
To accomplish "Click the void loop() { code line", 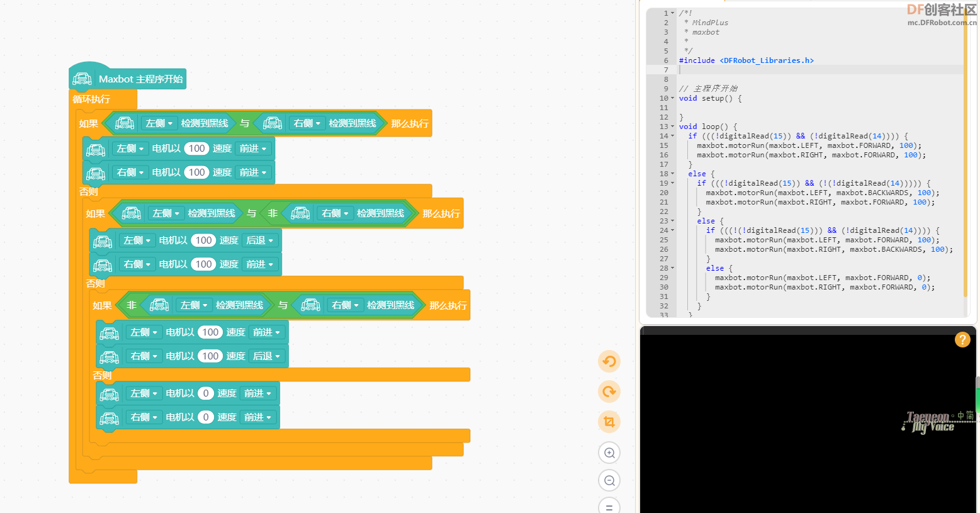I will (708, 127).
